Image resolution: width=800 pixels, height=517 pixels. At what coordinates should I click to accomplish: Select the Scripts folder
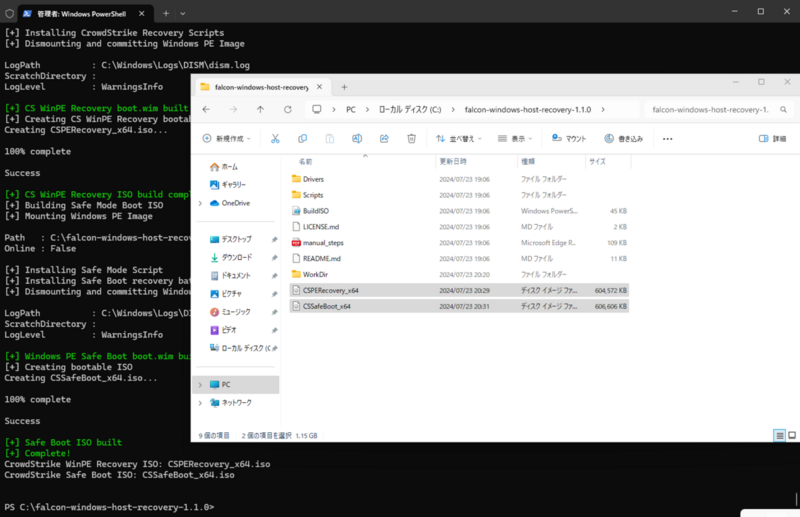[459, 195]
